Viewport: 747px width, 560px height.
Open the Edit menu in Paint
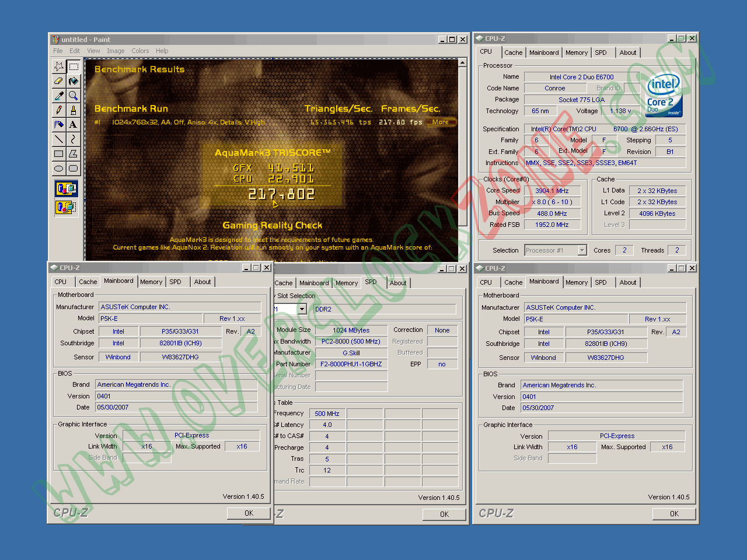point(75,51)
